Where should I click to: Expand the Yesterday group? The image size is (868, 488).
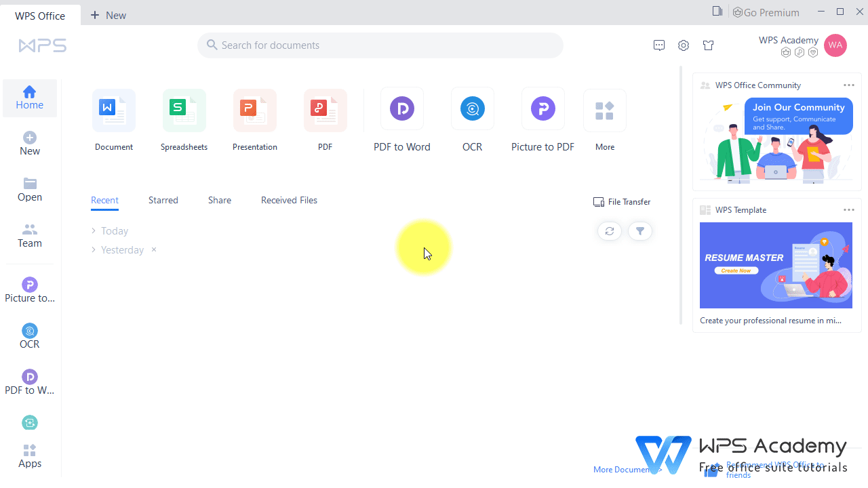[x=118, y=250]
